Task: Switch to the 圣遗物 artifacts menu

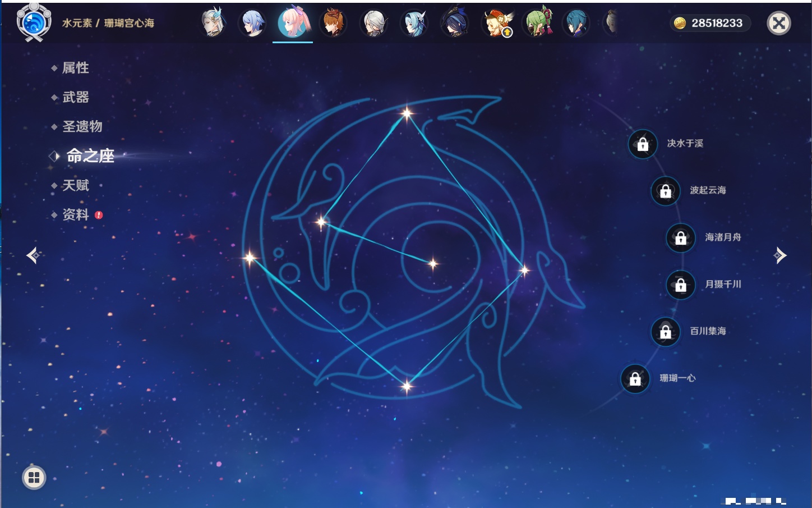Action: 82,126
